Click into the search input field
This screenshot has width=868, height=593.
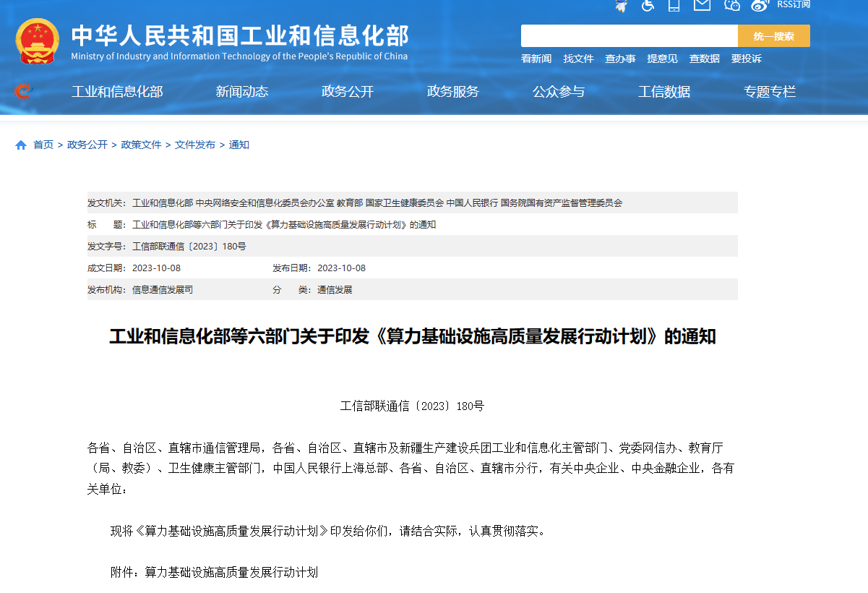coord(629,36)
